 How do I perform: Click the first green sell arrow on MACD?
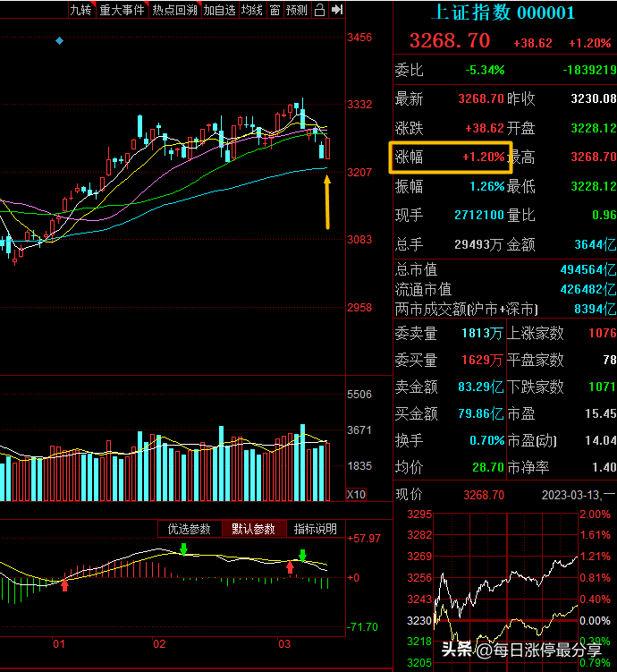click(x=183, y=549)
